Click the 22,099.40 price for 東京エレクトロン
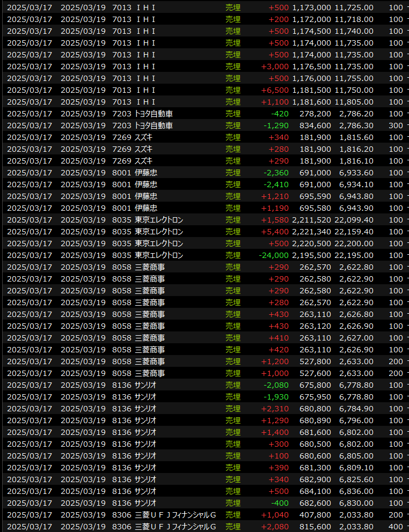Viewport: 409px width, 532px height. coord(353,220)
